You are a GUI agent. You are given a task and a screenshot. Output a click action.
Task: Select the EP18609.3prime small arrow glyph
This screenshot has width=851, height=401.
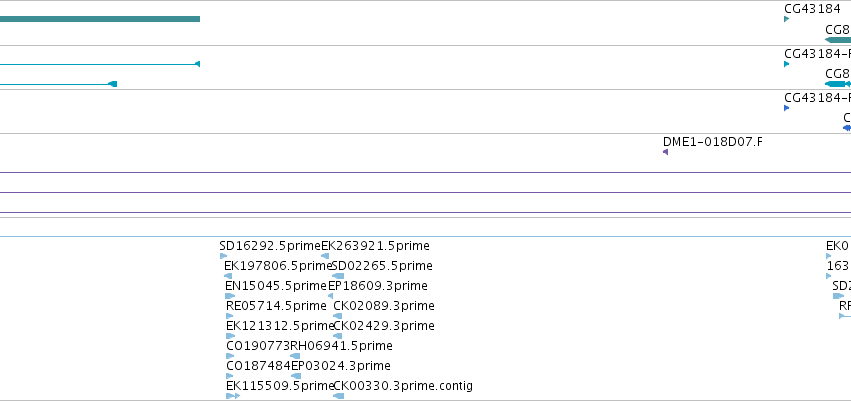(x=330, y=296)
